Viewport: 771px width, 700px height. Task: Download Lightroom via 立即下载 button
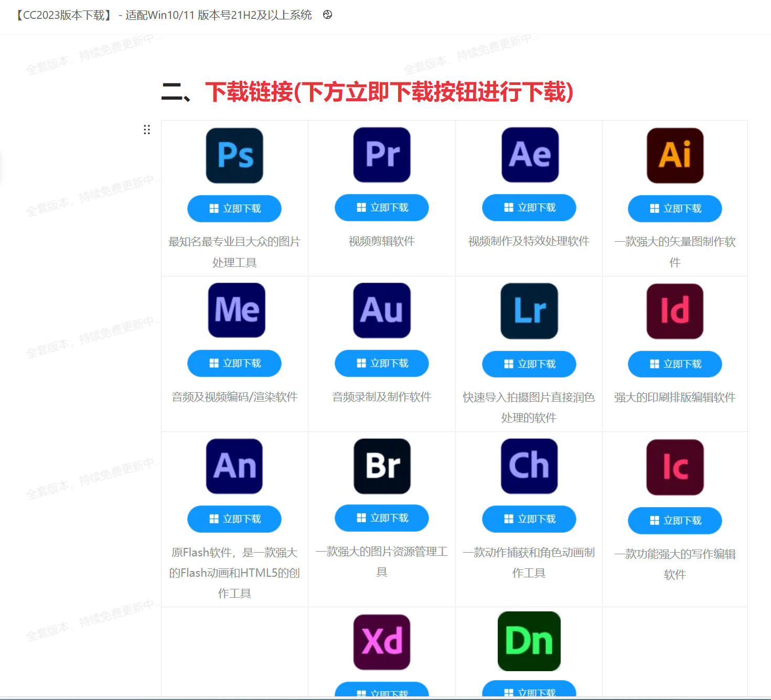tap(529, 364)
